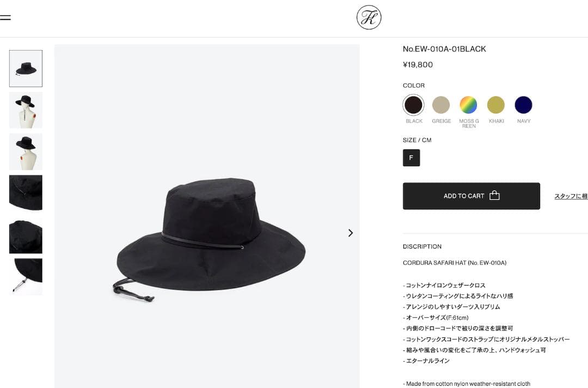
Task: View the mannequin hat thumbnail
Action: click(25, 151)
